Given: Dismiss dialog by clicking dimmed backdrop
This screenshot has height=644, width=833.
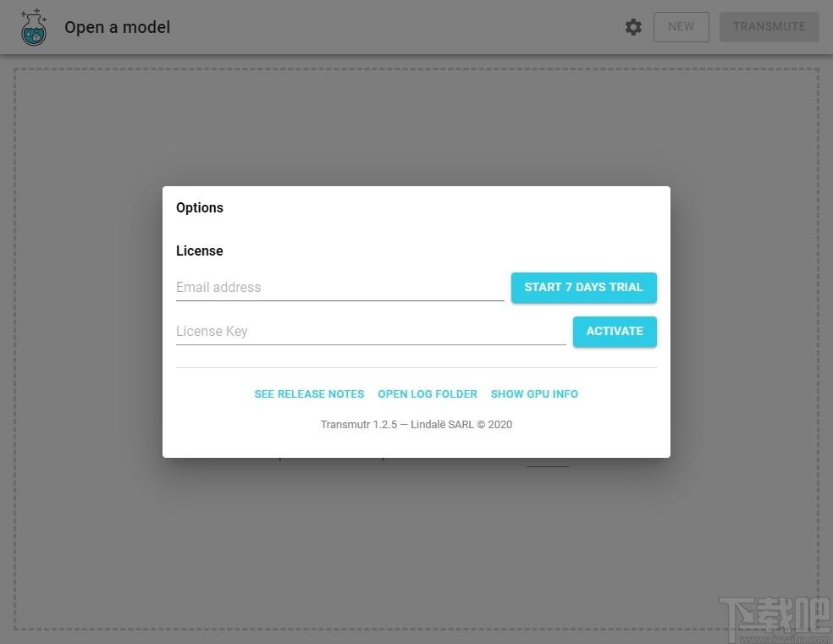Looking at the screenshot, I should (x=85, y=318).
